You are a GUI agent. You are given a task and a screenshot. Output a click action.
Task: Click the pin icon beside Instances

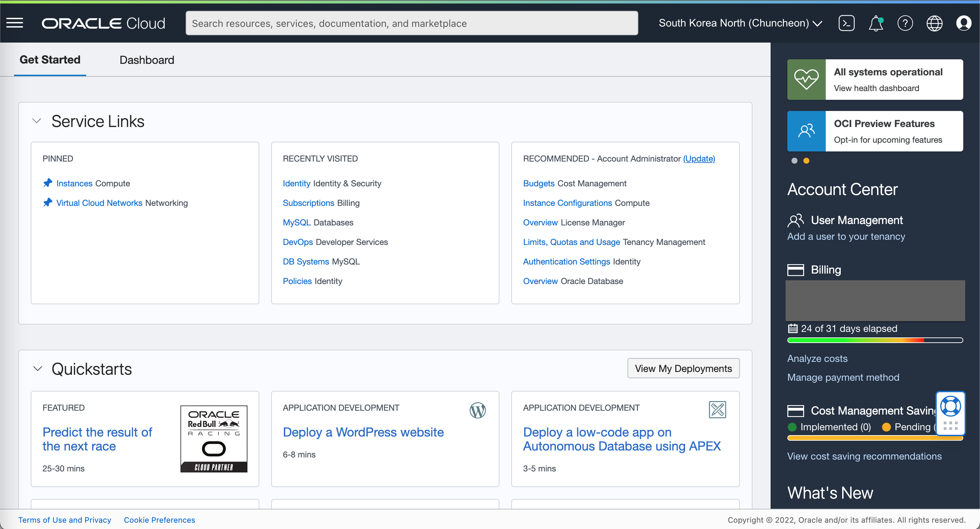[x=47, y=183]
